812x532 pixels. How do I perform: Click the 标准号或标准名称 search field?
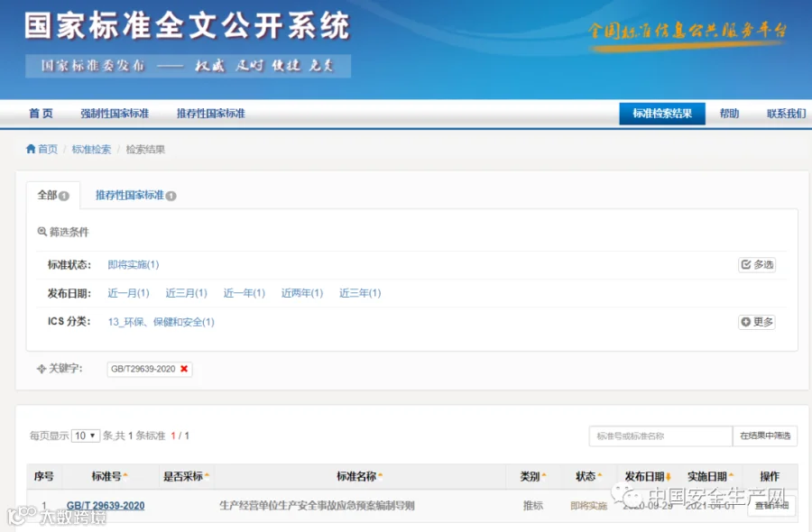coord(660,436)
